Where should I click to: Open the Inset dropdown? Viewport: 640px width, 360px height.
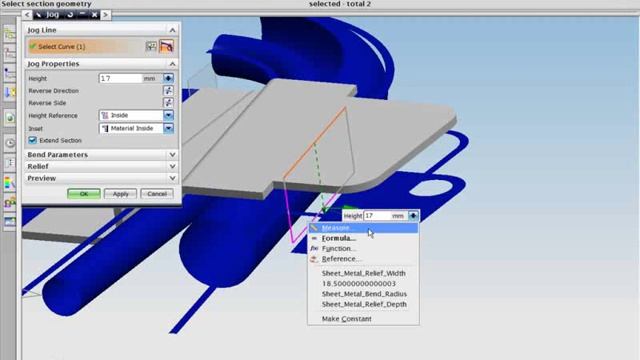pos(168,128)
